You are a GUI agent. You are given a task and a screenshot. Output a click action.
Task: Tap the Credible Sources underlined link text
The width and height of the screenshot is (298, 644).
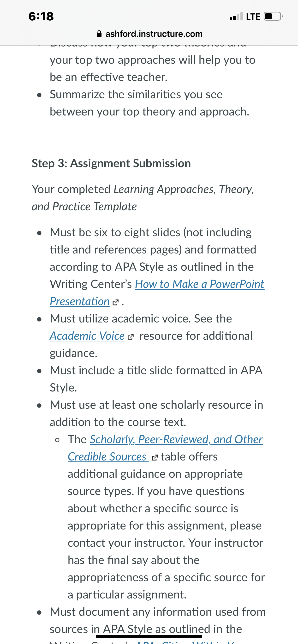(x=108, y=457)
